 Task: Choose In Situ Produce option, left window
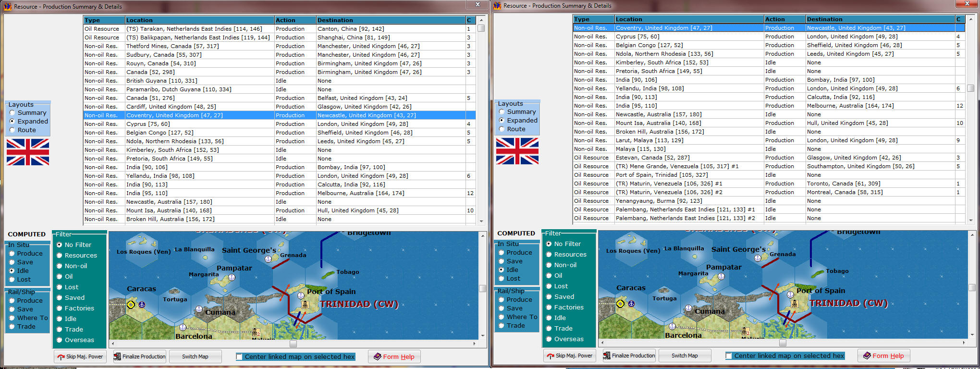12,254
